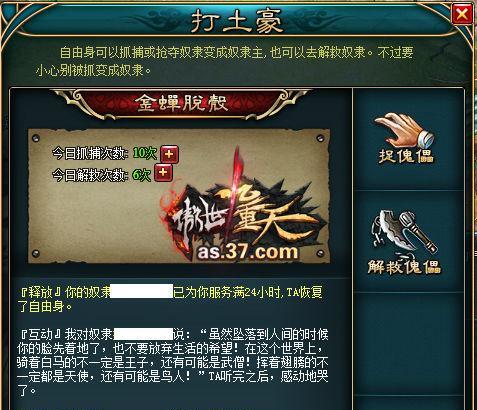Add more 今日抓捕次数 with plus icon

169,154
